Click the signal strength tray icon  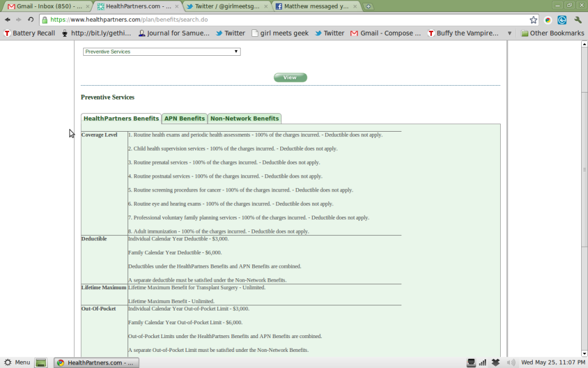(483, 362)
